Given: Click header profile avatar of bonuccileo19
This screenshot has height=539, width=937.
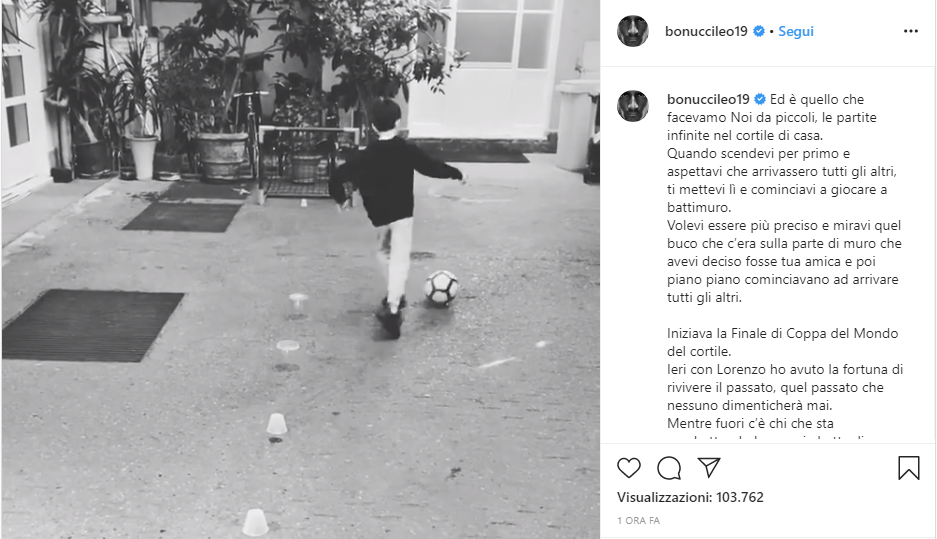Looking at the screenshot, I should (633, 31).
